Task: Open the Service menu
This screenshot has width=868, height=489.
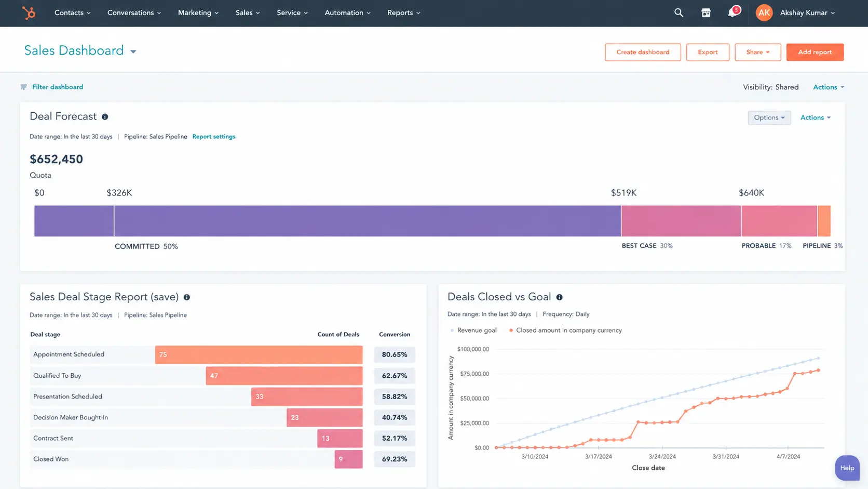Action: 292,12
